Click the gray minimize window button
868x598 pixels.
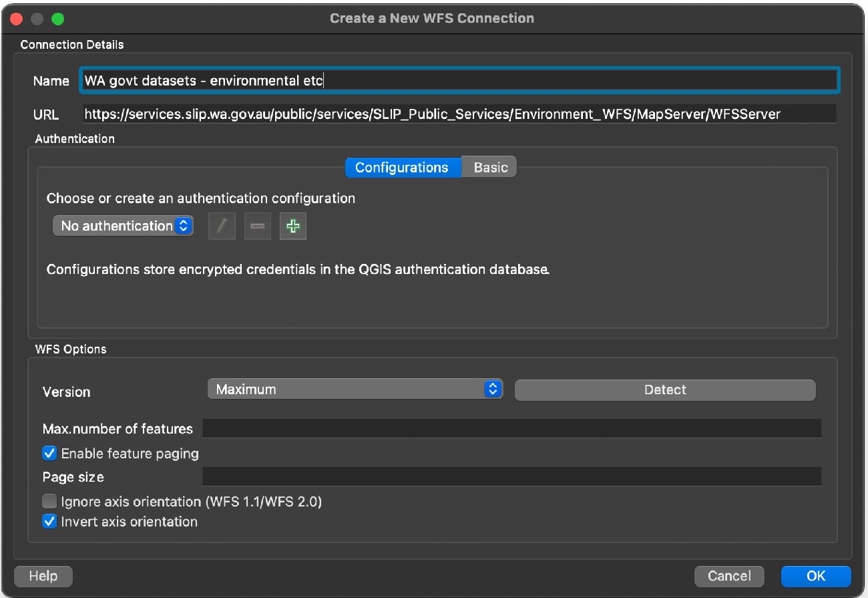[x=37, y=19]
